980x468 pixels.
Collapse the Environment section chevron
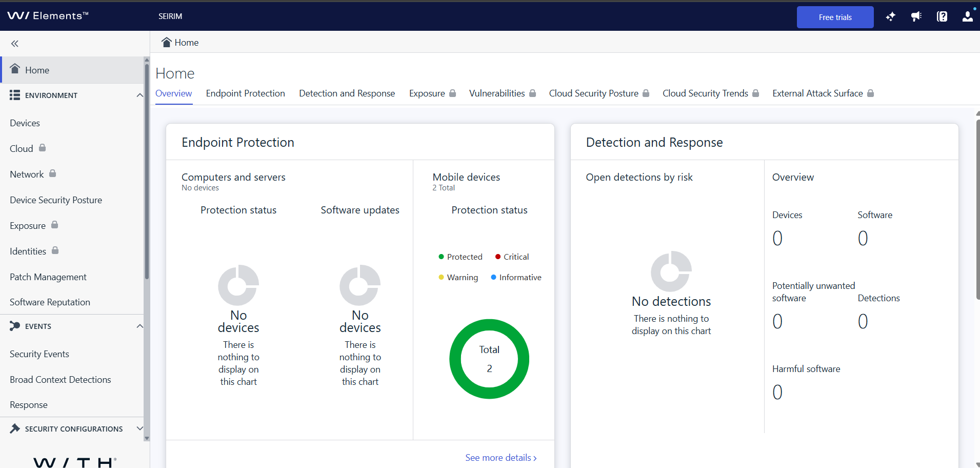point(139,95)
